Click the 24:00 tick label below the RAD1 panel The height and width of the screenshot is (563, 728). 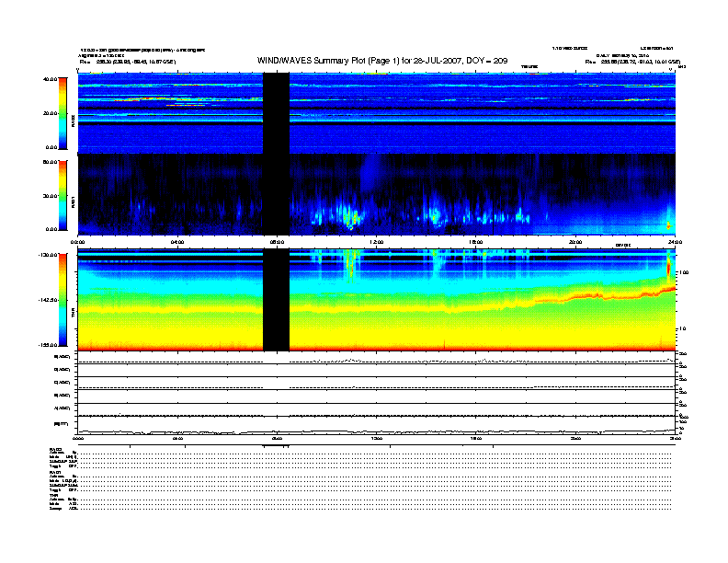pyautogui.click(x=675, y=242)
